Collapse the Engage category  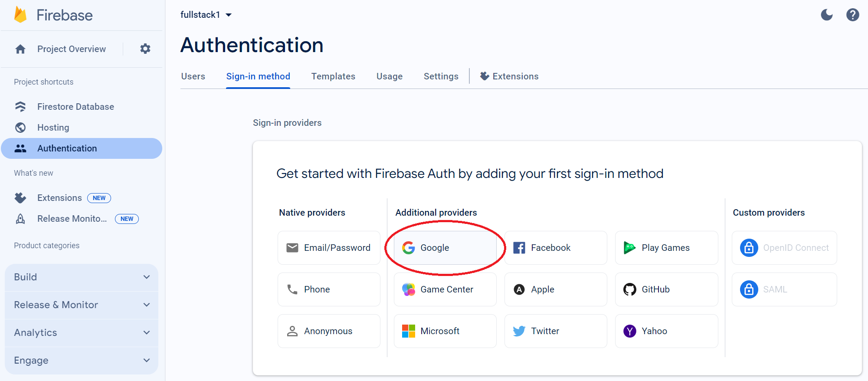click(81, 360)
